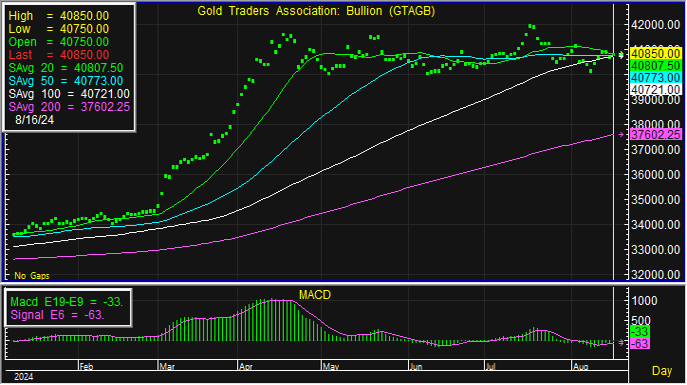Viewport: 687px width, 385px height.
Task: Click the pink -63 Signal value tag
Action: tap(640, 343)
